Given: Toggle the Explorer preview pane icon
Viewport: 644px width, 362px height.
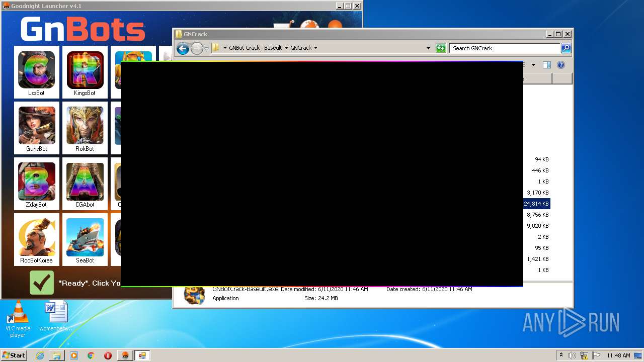Looking at the screenshot, I should pyautogui.click(x=547, y=65).
